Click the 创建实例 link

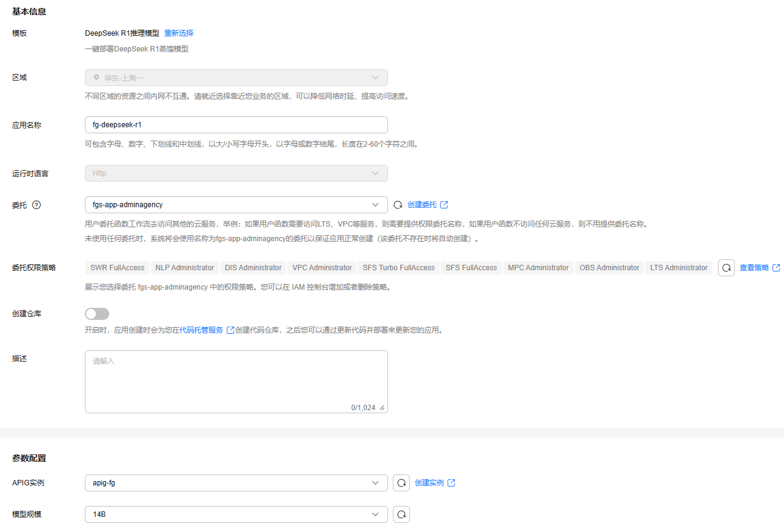429,483
